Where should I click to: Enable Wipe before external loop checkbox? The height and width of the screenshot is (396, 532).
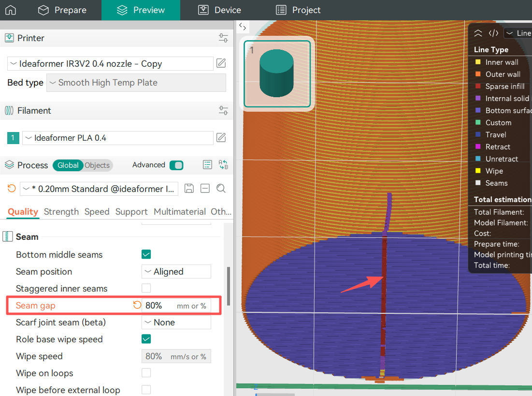coord(146,390)
